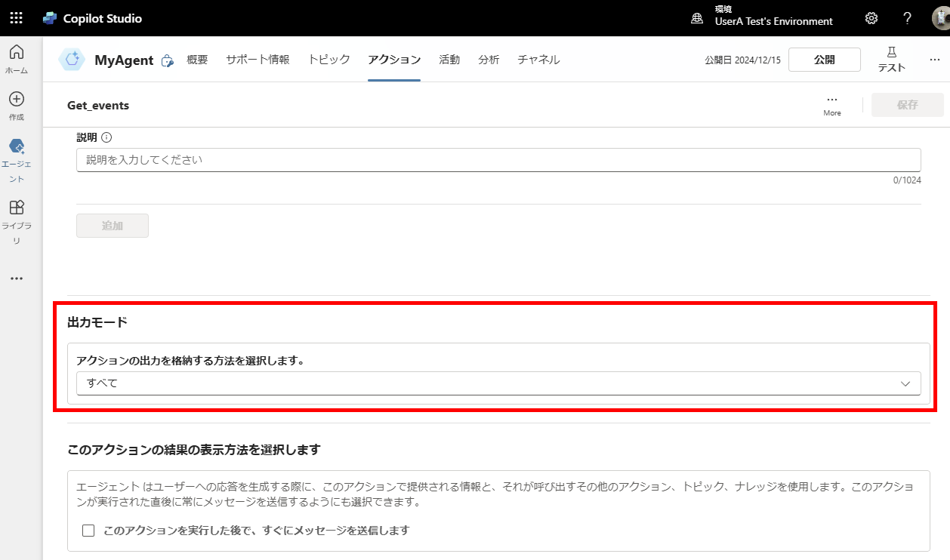Open the help question mark icon
The width and height of the screenshot is (950, 560).
tap(908, 18)
